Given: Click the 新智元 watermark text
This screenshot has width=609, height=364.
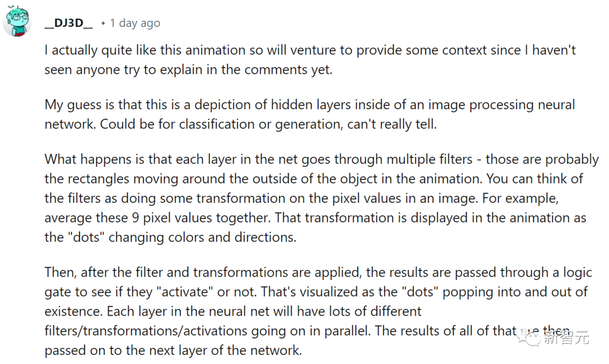Looking at the screenshot, I should pos(566,338).
